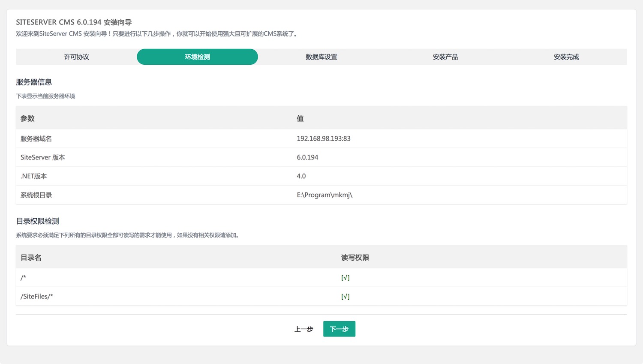This screenshot has height=364, width=643.
Task: Click the 参数 column header
Action: (27, 119)
